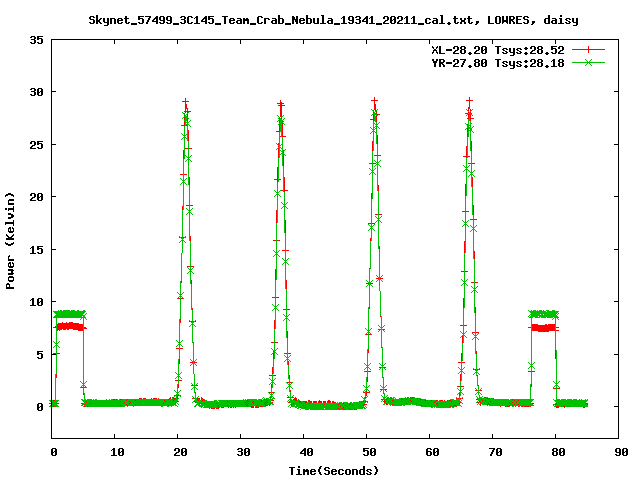Viewport: 640px width, 480px height.
Task: Click the peak of the spike near 51 seconds
Action: [375, 101]
